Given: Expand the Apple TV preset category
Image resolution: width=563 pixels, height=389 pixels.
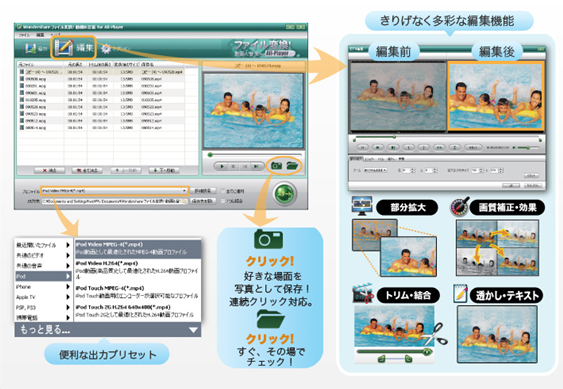Looking at the screenshot, I should [x=43, y=297].
